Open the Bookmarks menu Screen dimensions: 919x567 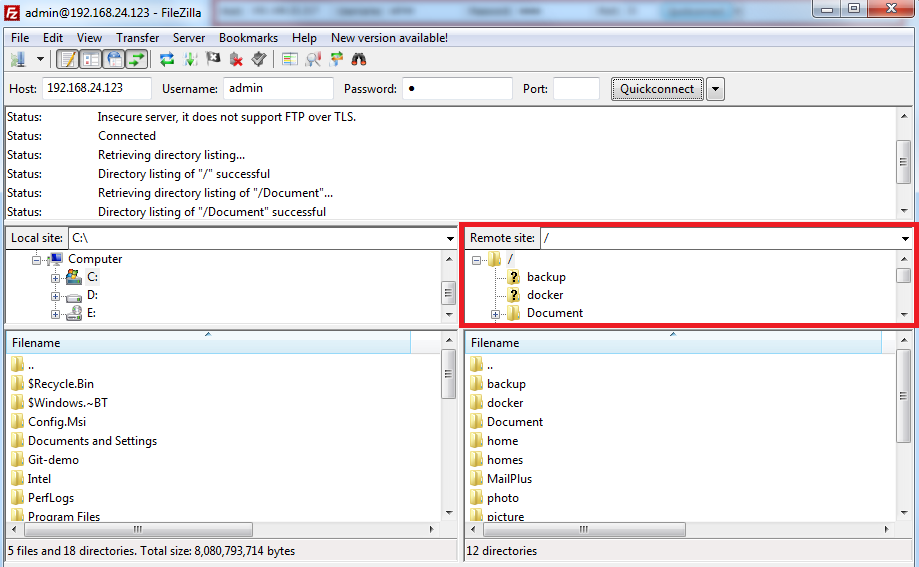pos(249,38)
